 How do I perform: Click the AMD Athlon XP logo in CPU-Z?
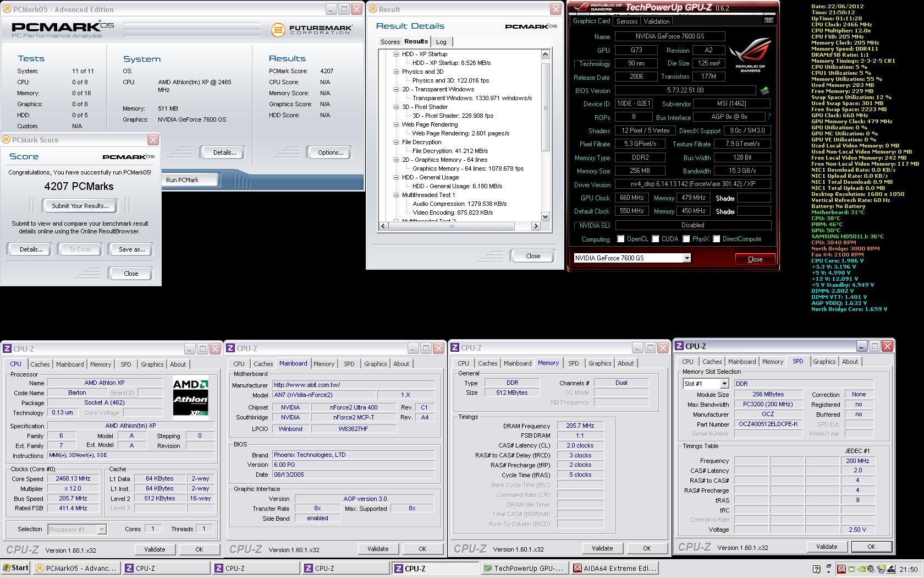click(190, 399)
